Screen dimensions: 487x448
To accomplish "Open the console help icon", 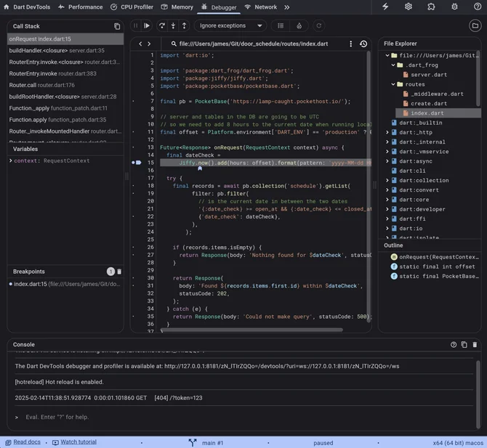I will (x=454, y=345).
